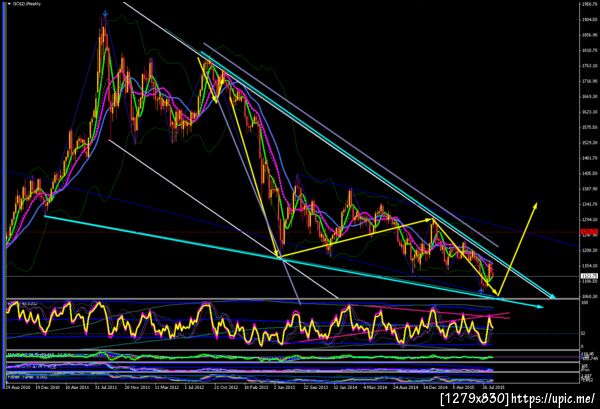Click the 2 Jun 2013 date label

pyautogui.click(x=285, y=387)
